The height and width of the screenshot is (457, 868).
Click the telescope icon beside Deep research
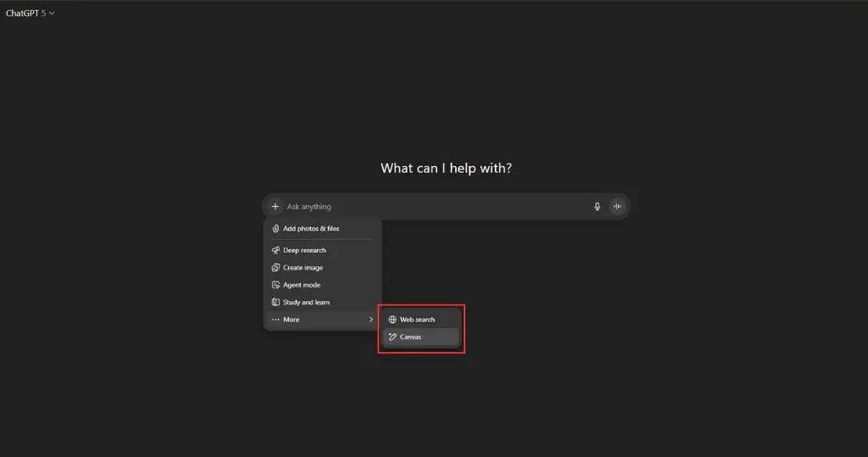[x=275, y=250]
